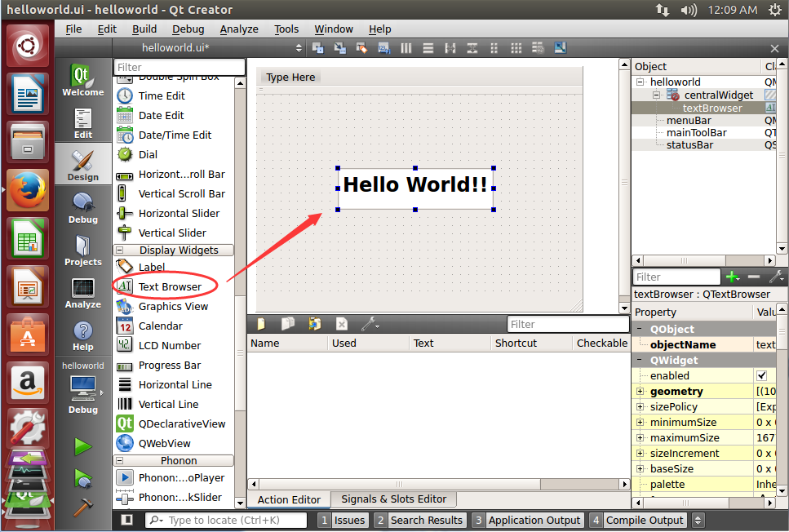Open the Compile Output pane
789x532 pixels.
638,520
